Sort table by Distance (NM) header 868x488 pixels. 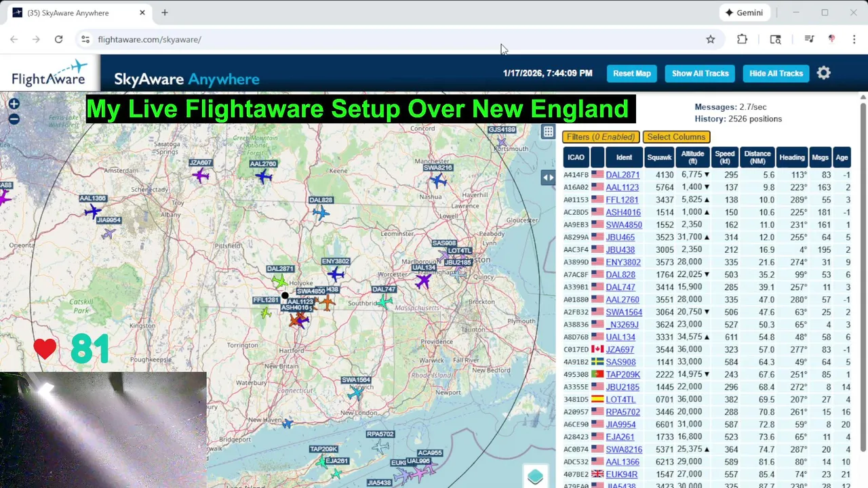[x=757, y=157]
